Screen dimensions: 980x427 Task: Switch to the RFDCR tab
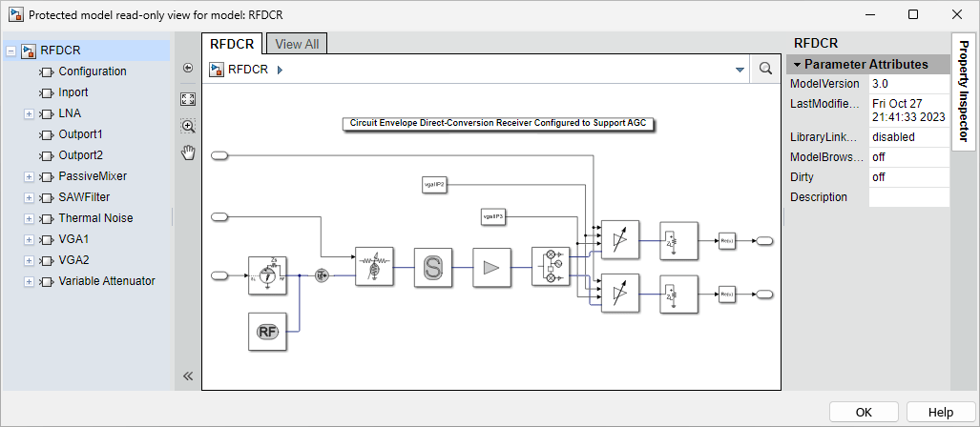pyautogui.click(x=232, y=44)
